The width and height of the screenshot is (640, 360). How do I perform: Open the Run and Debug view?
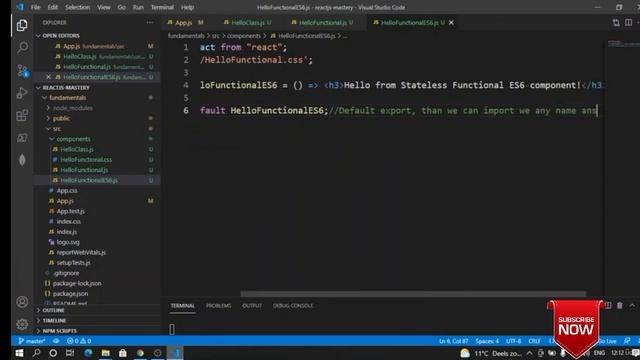(x=22, y=93)
